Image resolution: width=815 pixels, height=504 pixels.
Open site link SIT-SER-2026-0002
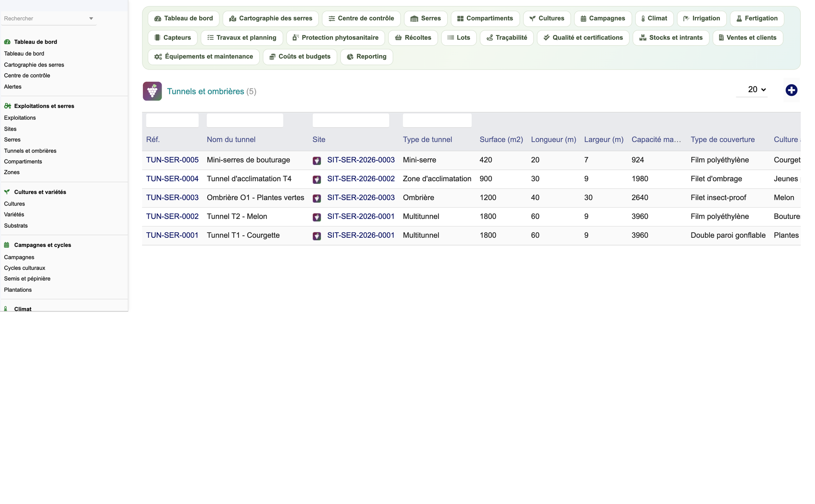(x=361, y=179)
